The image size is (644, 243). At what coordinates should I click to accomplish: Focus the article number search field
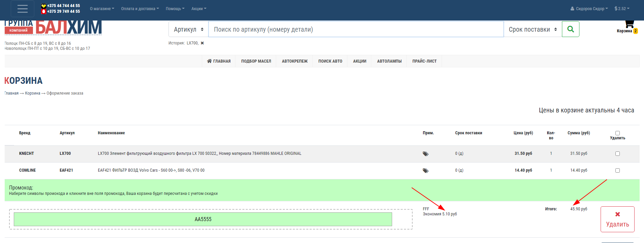356,29
